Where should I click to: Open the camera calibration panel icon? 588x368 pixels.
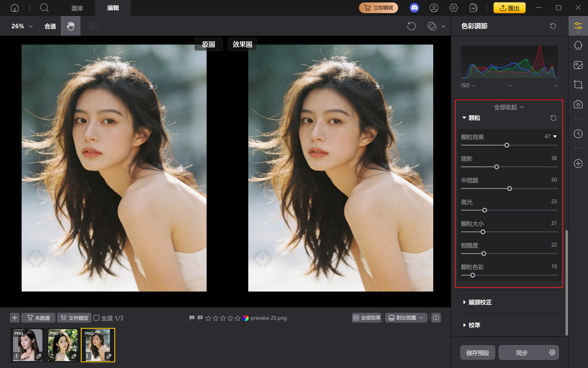(578, 104)
